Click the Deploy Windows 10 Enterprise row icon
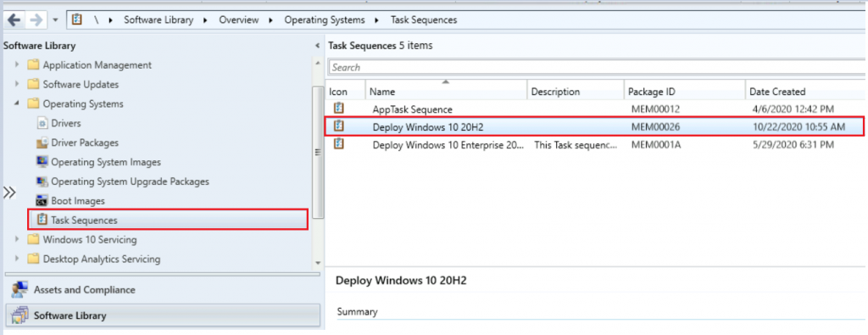 (x=339, y=144)
